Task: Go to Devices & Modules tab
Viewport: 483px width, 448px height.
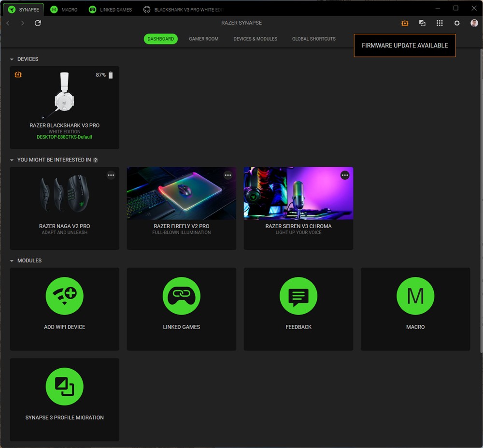Action: pyautogui.click(x=255, y=39)
